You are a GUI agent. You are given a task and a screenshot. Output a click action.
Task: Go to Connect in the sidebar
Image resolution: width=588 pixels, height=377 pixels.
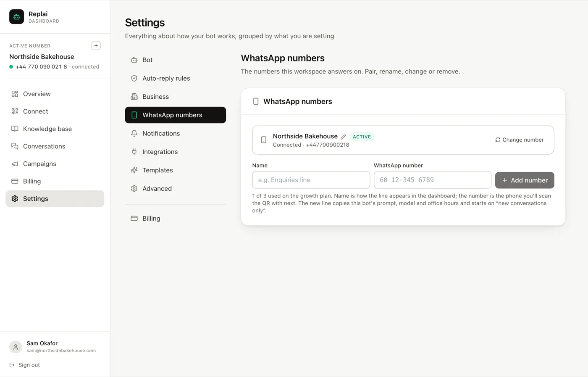pyautogui.click(x=55, y=111)
